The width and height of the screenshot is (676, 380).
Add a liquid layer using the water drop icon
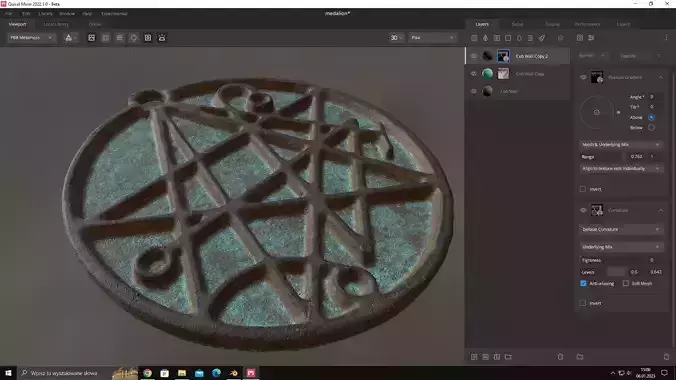(x=519, y=38)
